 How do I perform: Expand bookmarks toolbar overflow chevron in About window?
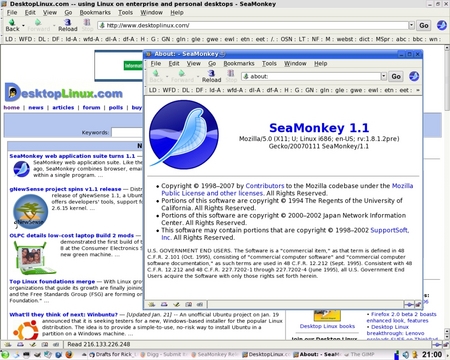(418, 90)
